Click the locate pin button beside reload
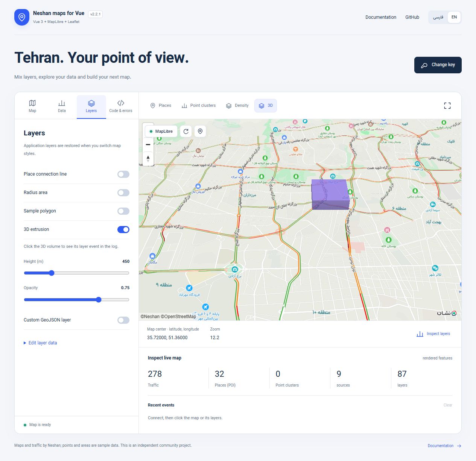 pyautogui.click(x=200, y=131)
